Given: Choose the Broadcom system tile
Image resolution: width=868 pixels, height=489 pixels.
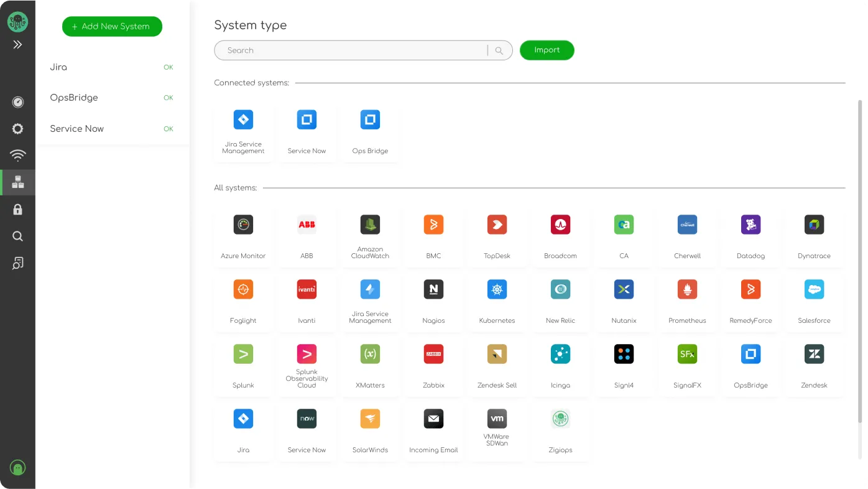Looking at the screenshot, I should pos(560,238).
